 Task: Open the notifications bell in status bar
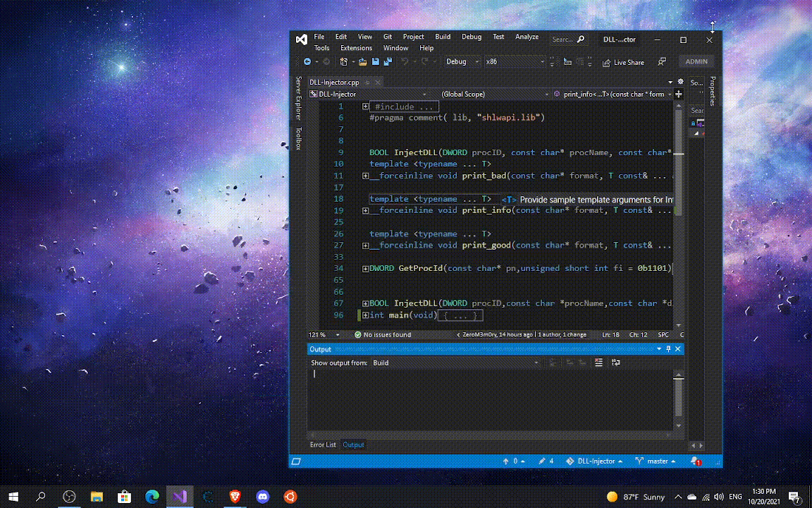click(695, 461)
